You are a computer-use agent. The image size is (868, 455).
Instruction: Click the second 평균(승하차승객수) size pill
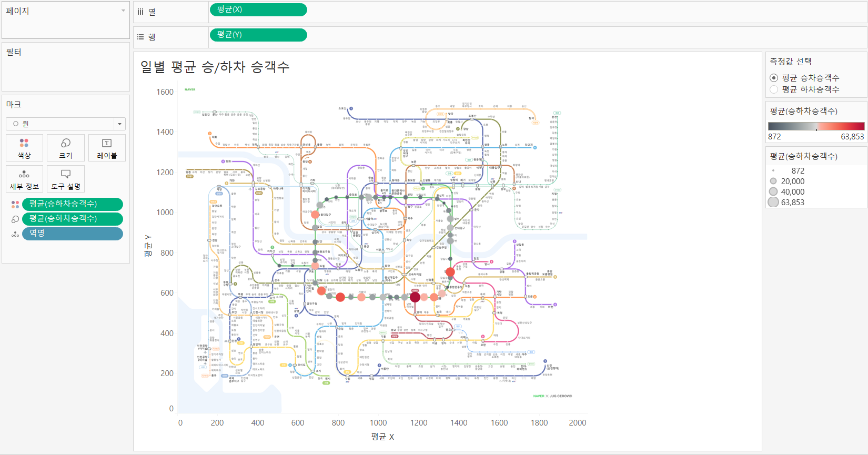pyautogui.click(x=73, y=219)
